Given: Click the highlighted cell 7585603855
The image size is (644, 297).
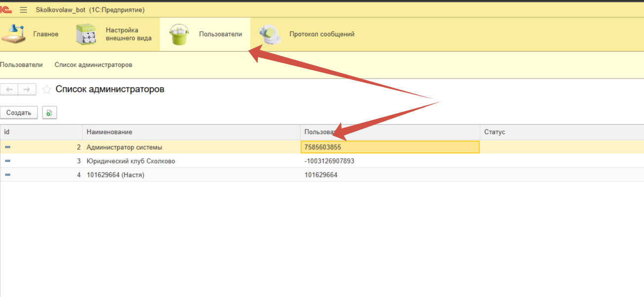Looking at the screenshot, I should pos(389,147).
